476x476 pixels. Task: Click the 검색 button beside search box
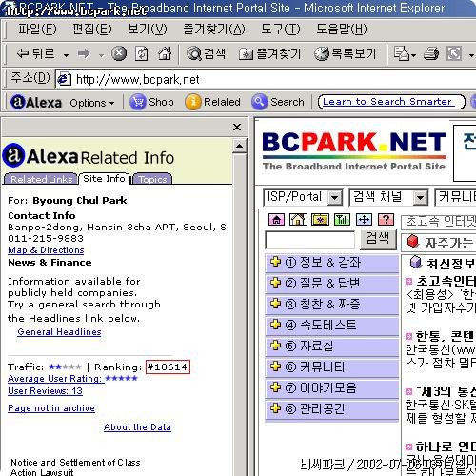[x=378, y=239]
